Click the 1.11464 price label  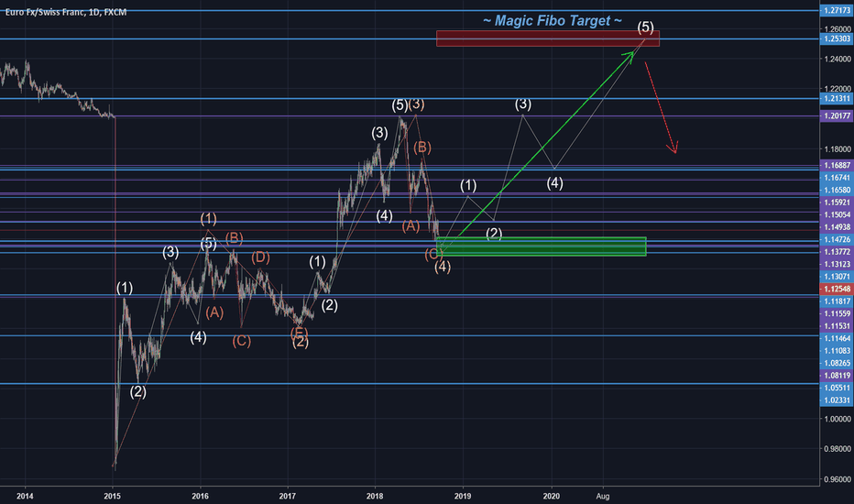(x=836, y=338)
